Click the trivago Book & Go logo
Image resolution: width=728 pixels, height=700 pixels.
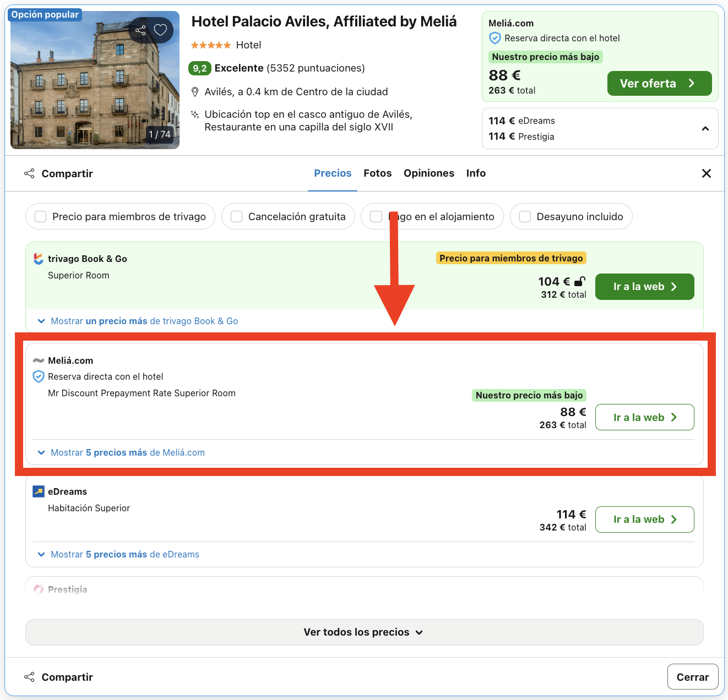point(37,258)
